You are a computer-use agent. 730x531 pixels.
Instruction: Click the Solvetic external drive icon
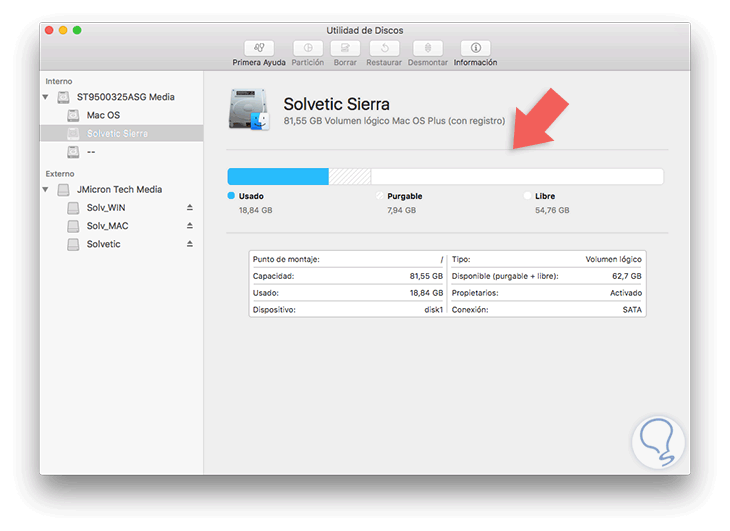pyautogui.click(x=73, y=244)
